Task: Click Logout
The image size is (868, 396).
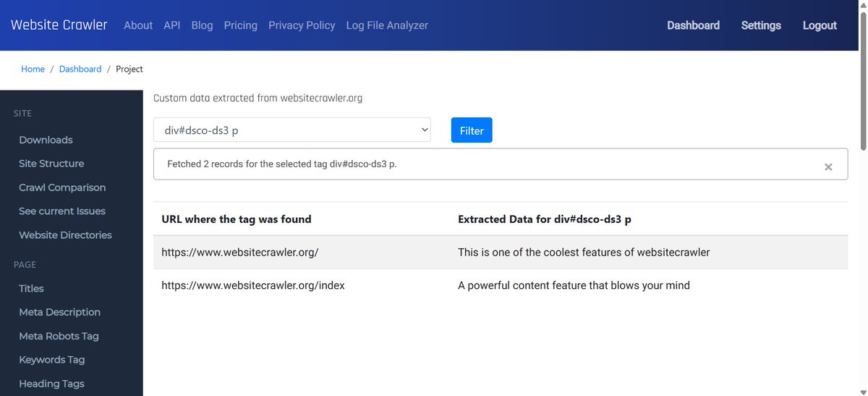Action: click(820, 25)
